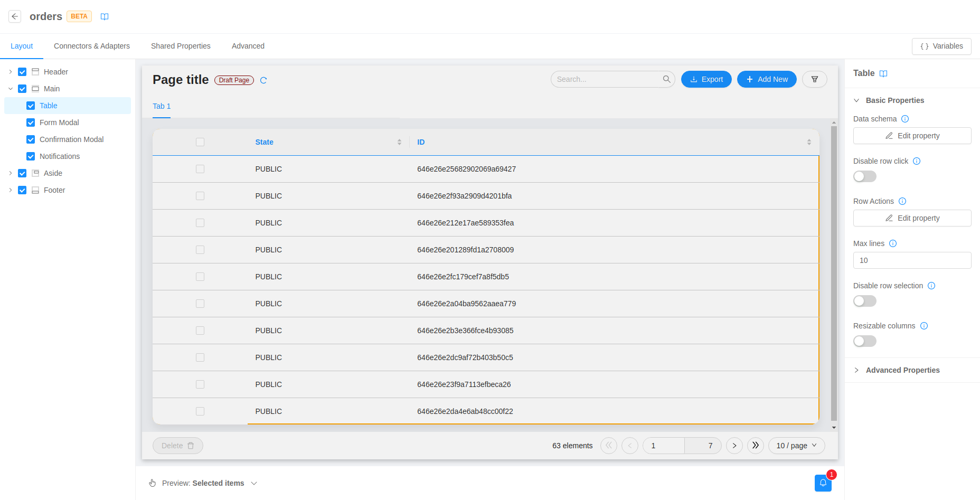Enable the Disable row click toggle
Screen dimensions: 980x500
(x=864, y=176)
